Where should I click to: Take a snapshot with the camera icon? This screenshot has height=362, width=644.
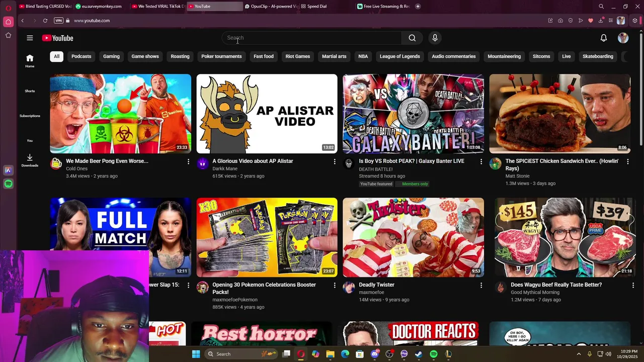tap(560, 21)
